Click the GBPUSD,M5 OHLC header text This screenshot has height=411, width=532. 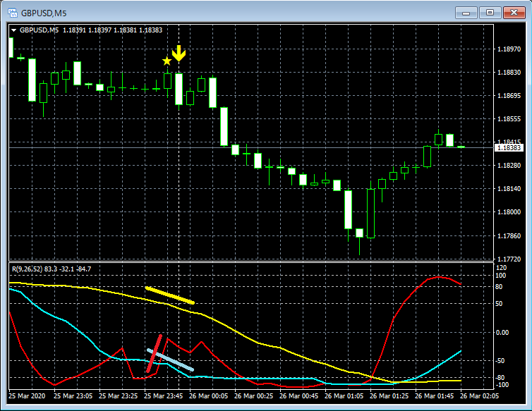[x=91, y=30]
